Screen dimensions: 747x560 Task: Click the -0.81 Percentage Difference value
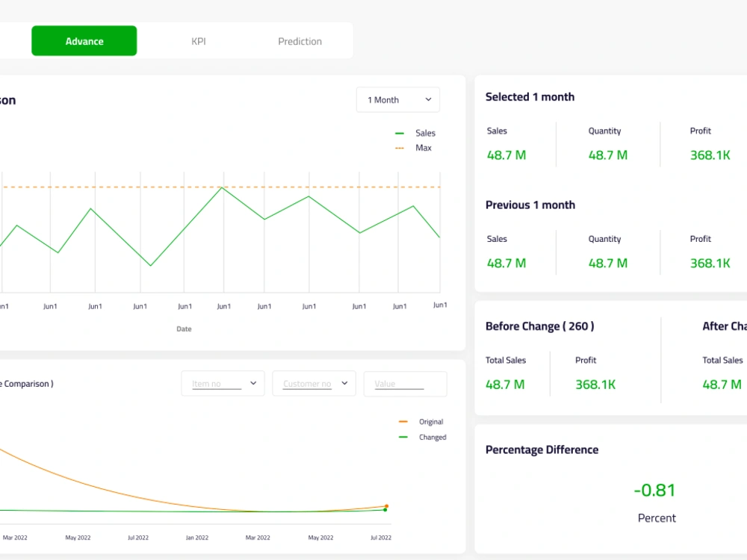coord(655,490)
